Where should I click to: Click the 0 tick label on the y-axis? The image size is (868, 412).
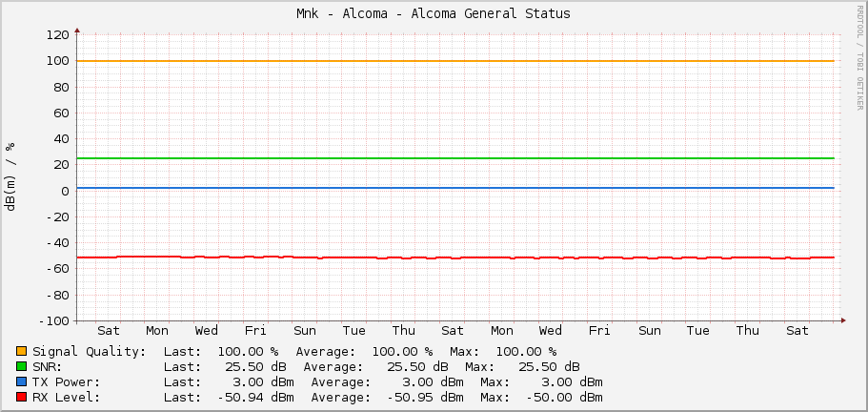tap(64, 191)
